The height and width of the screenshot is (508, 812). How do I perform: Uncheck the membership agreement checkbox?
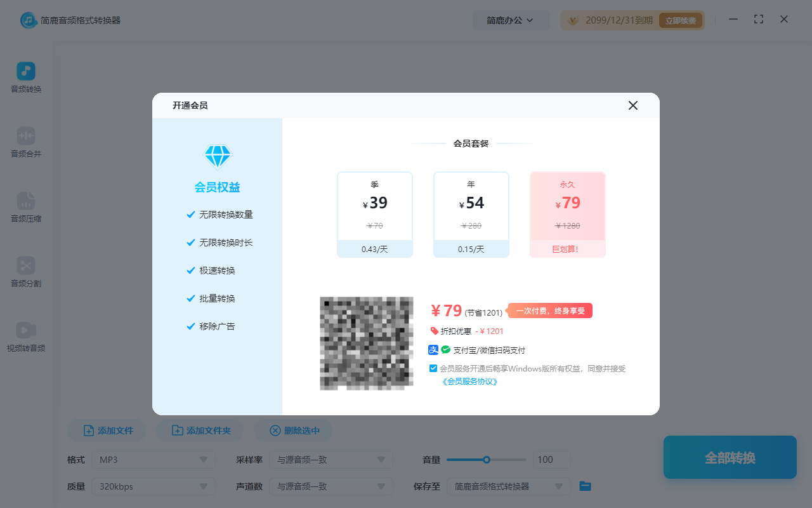point(433,368)
